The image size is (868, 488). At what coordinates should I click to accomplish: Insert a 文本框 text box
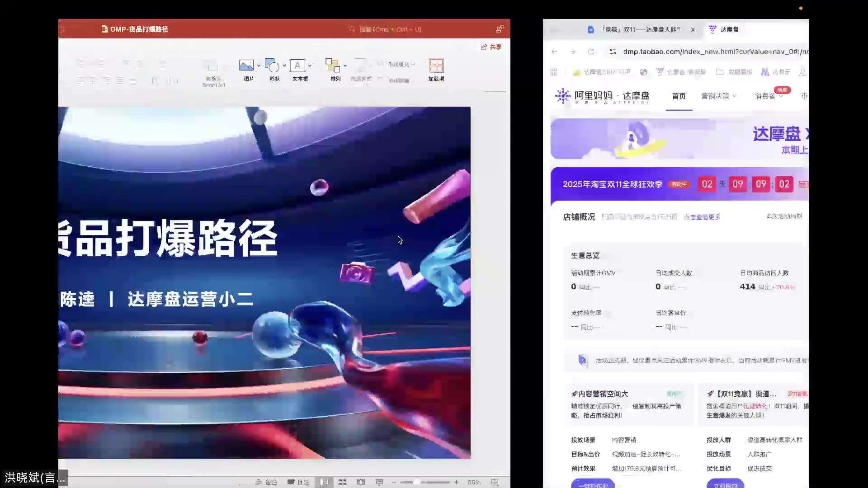click(x=298, y=70)
